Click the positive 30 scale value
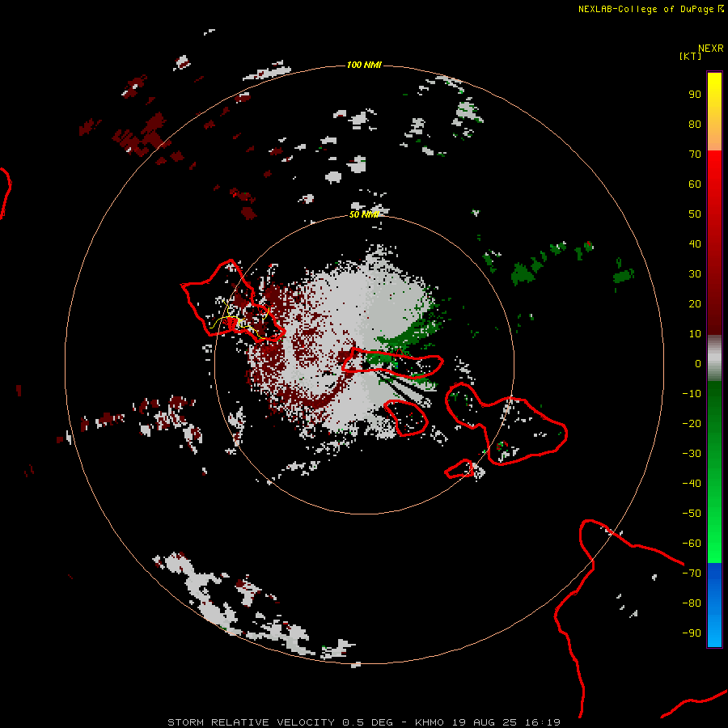This screenshot has width=728, height=728. [x=695, y=274]
